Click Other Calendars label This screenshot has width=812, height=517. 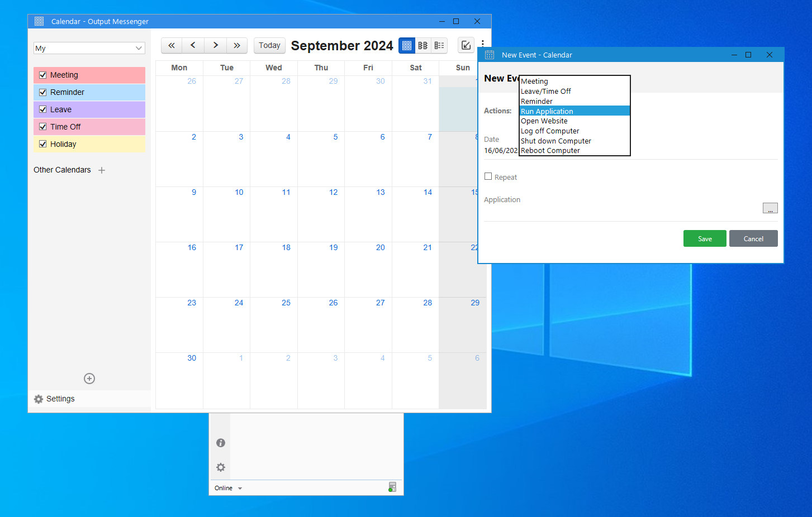coord(62,170)
